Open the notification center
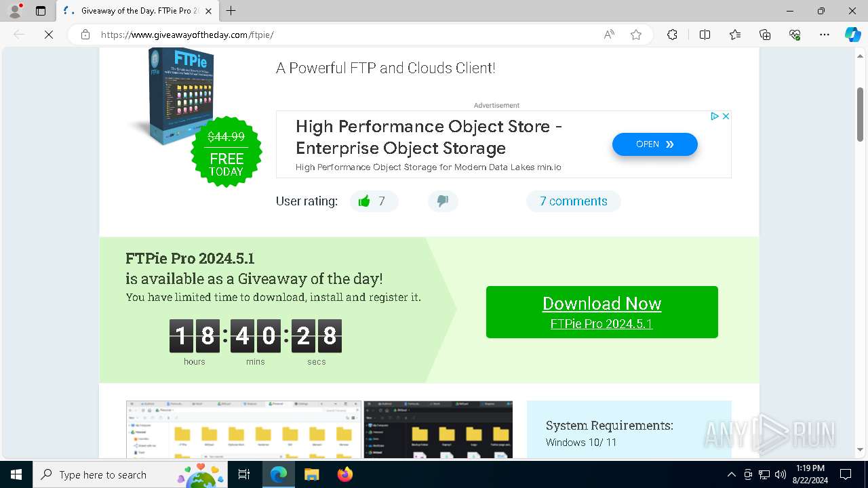Viewport: 868px width, 488px height. 846,474
